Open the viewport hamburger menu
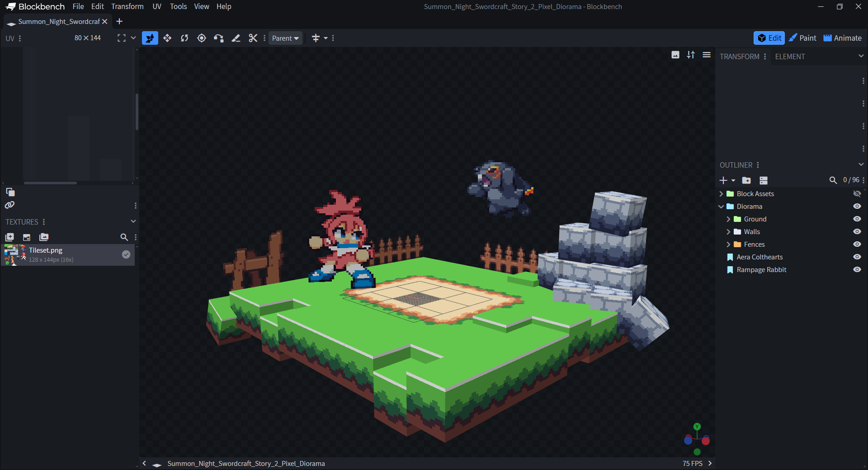Screen dimensions: 868x470 (707, 55)
